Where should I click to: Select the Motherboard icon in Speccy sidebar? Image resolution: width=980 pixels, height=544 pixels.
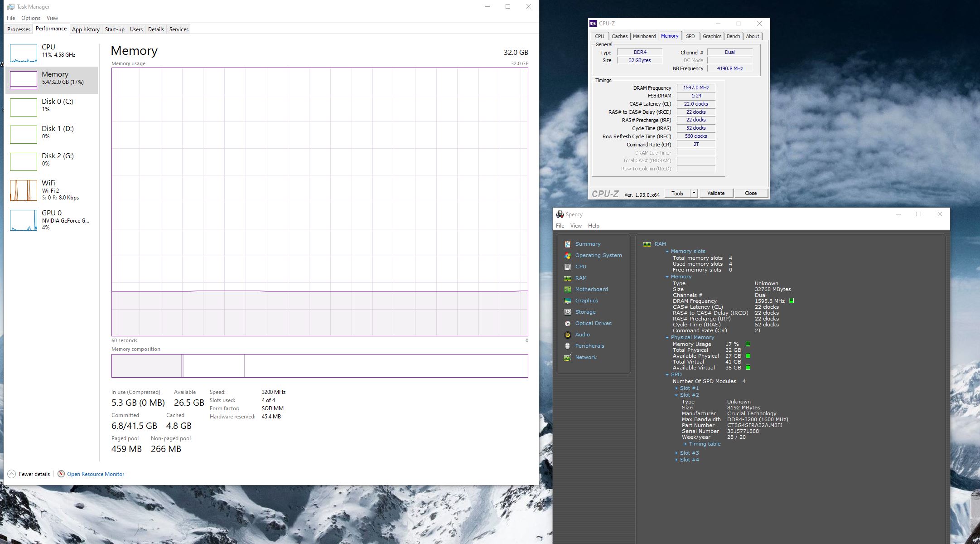click(567, 289)
